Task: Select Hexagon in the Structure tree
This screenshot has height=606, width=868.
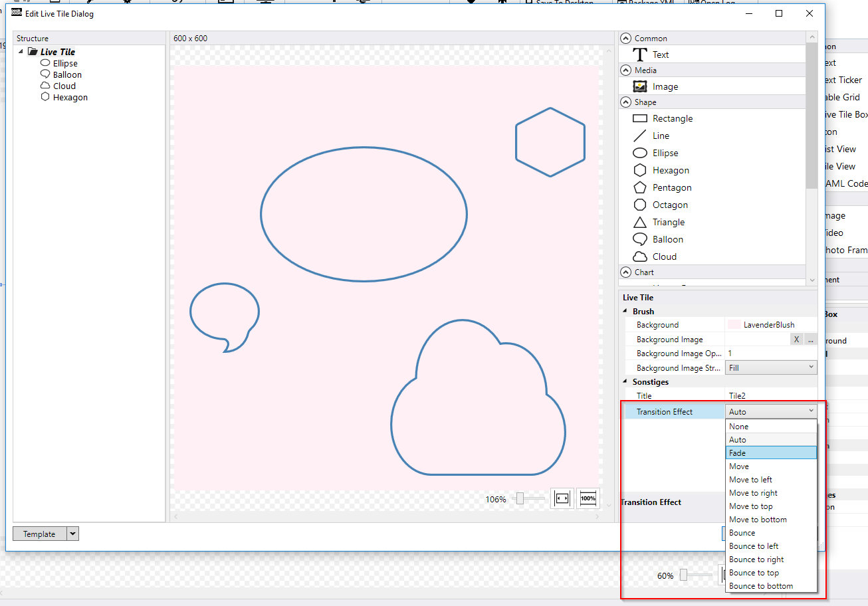Action: [69, 97]
